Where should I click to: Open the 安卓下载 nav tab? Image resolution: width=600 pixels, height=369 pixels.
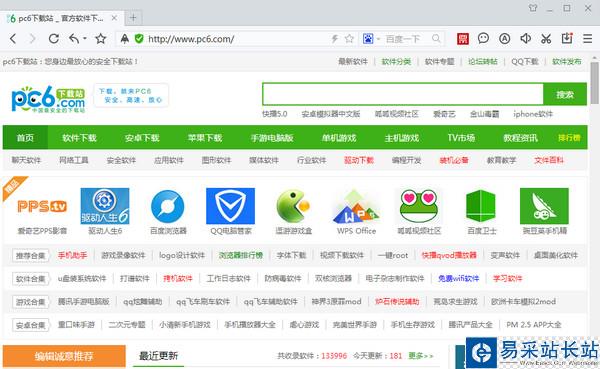[x=142, y=138]
